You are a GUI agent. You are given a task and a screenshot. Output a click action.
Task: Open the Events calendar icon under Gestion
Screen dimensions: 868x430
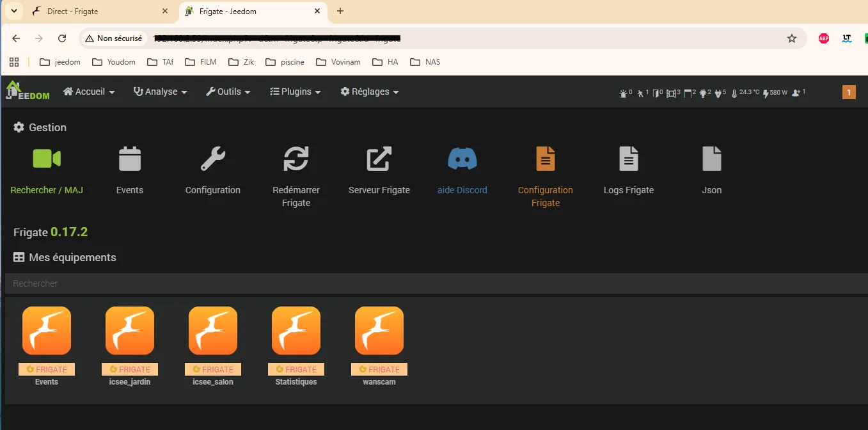coord(130,159)
